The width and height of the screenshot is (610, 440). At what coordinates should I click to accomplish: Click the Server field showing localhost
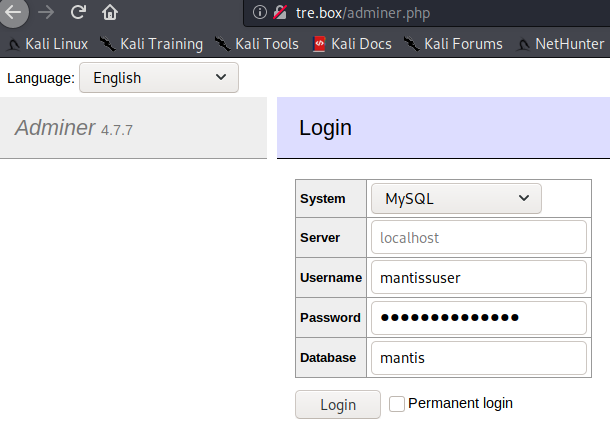[x=477, y=238]
